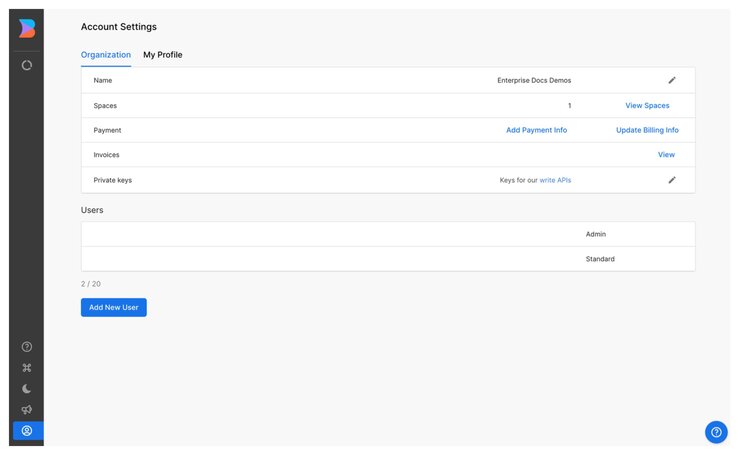Open the circular content icon in the sidebar
Image resolution: width=739 pixels, height=455 pixels.
point(27,65)
